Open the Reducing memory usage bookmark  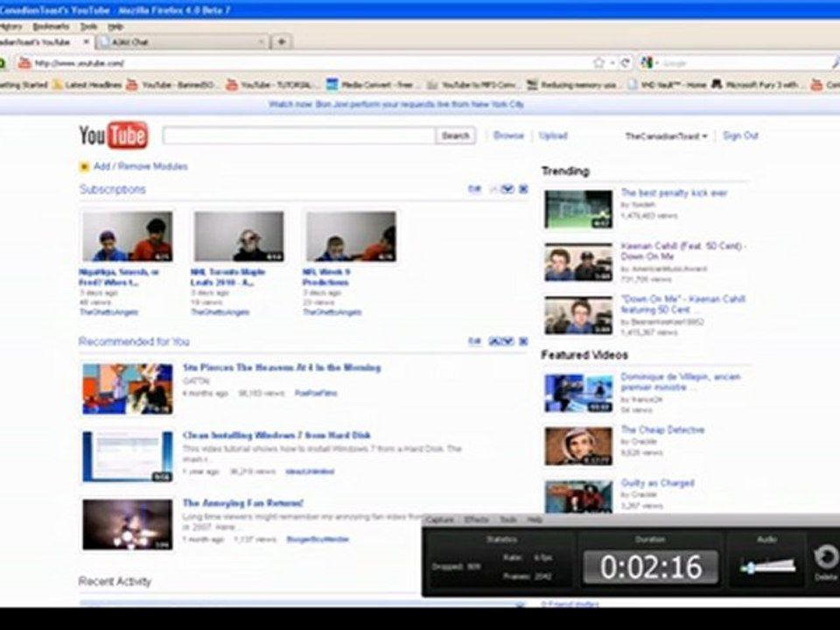pyautogui.click(x=573, y=85)
